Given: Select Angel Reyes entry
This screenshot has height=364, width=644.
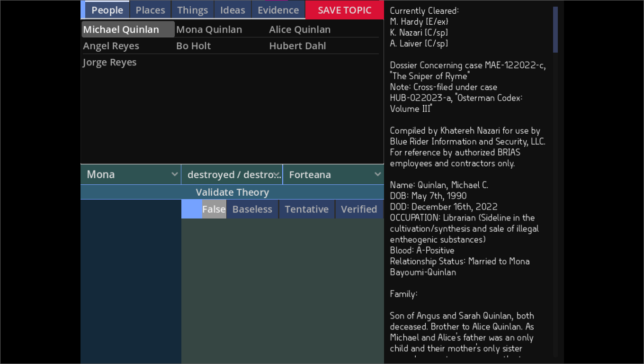Looking at the screenshot, I should click(x=111, y=46).
